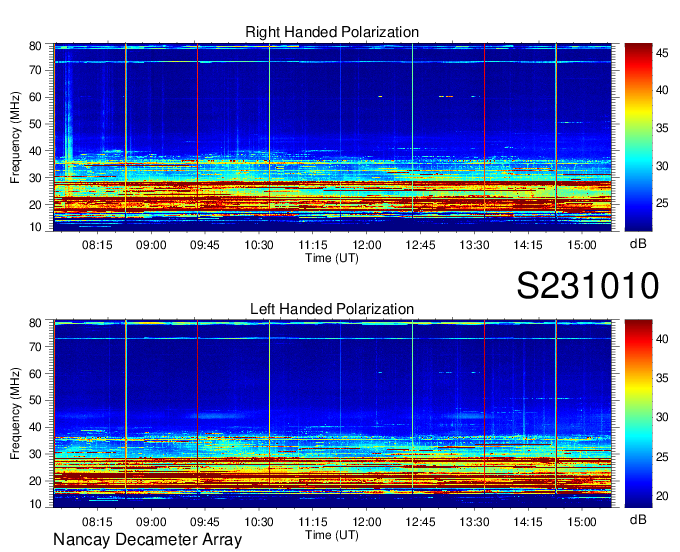The image size is (680, 552).
Task: Click 08:15 tick under Left Handed plot
Action: (97, 522)
